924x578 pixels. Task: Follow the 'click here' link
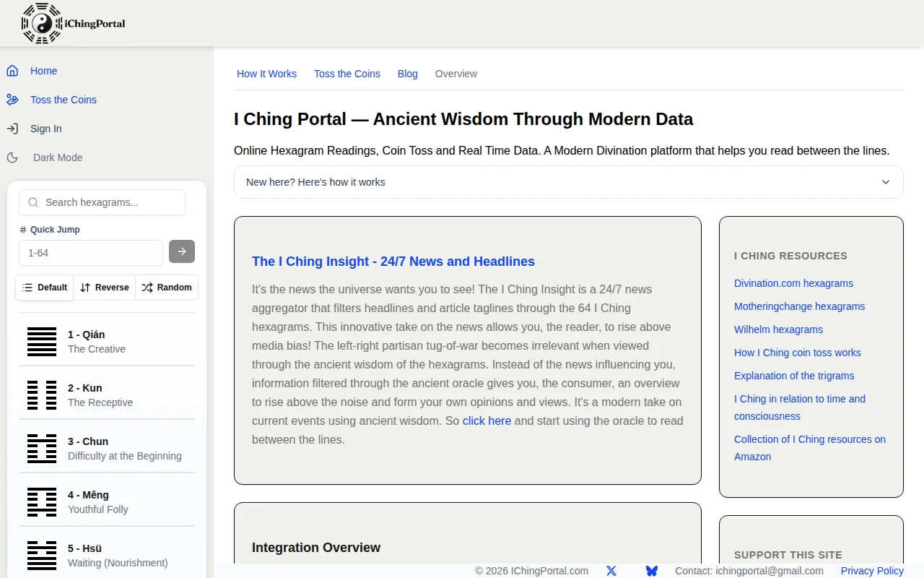pos(487,420)
